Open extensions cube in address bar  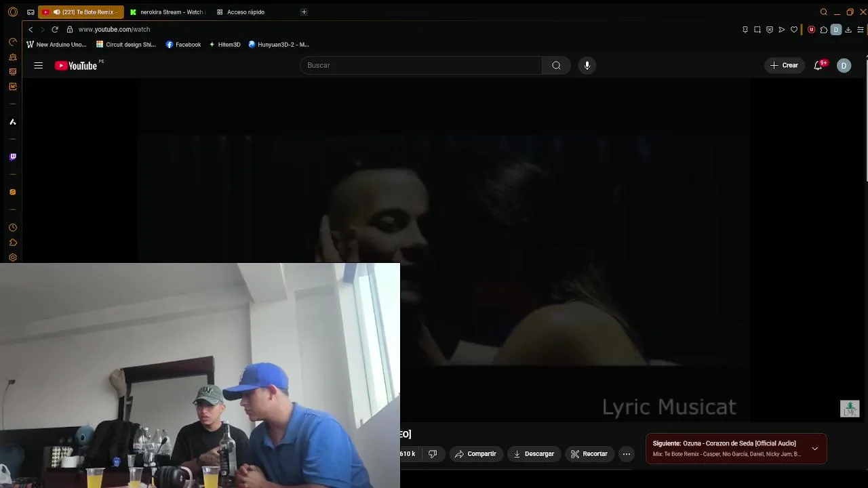coord(824,30)
